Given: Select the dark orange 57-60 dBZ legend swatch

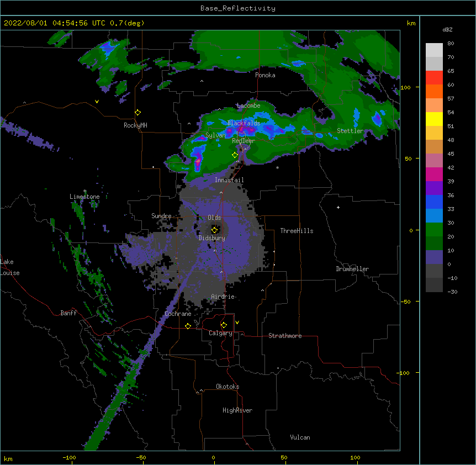Looking at the screenshot, I should pyautogui.click(x=434, y=91).
